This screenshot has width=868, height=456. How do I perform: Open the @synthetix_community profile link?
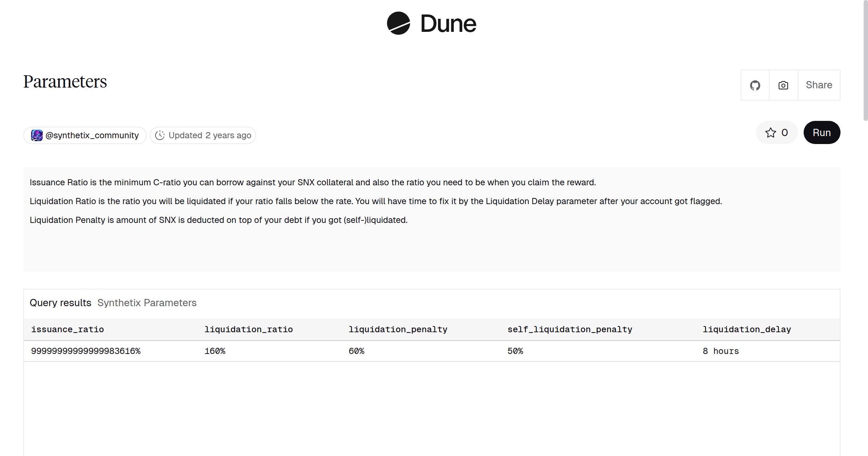92,135
